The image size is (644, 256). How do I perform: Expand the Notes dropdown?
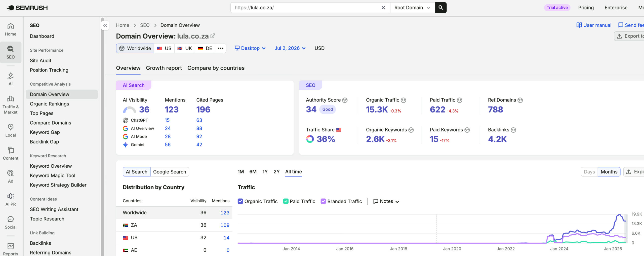[x=386, y=201]
